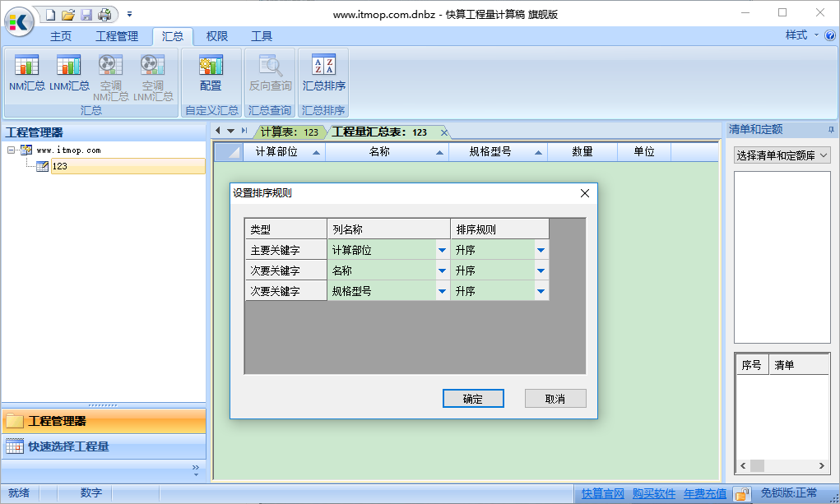This screenshot has width=840, height=504.
Task: Select the 快速选择工程量 navigation panel
Action: coord(67,446)
